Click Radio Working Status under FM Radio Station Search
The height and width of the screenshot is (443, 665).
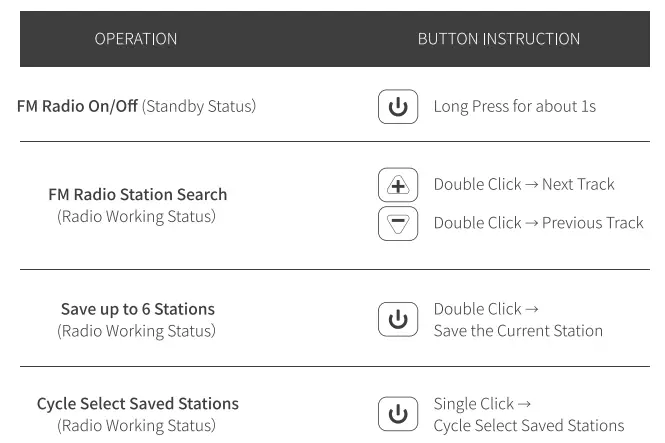[x=137, y=216]
